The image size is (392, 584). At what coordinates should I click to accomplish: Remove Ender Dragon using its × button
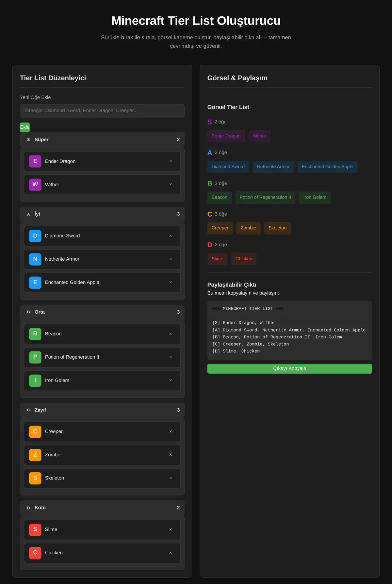tap(171, 161)
